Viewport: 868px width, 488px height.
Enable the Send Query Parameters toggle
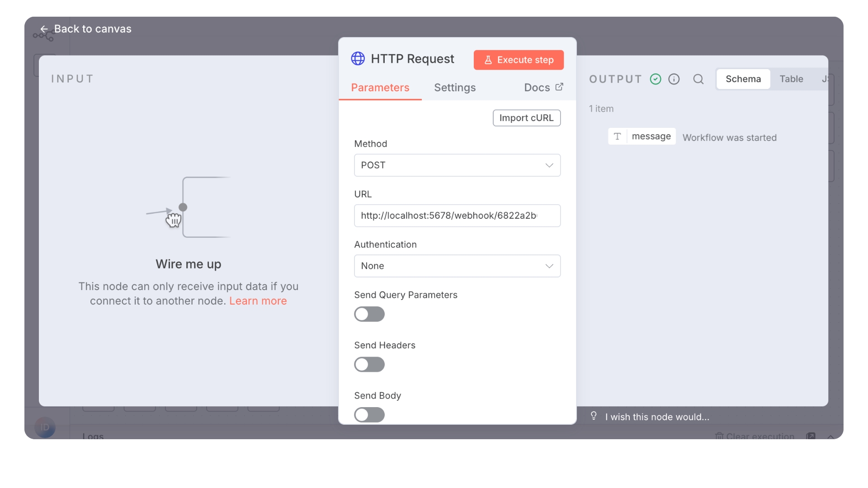(369, 314)
